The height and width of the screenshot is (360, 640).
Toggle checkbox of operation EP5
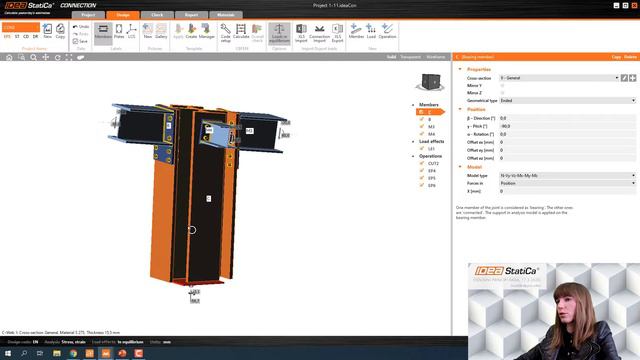coord(422,178)
